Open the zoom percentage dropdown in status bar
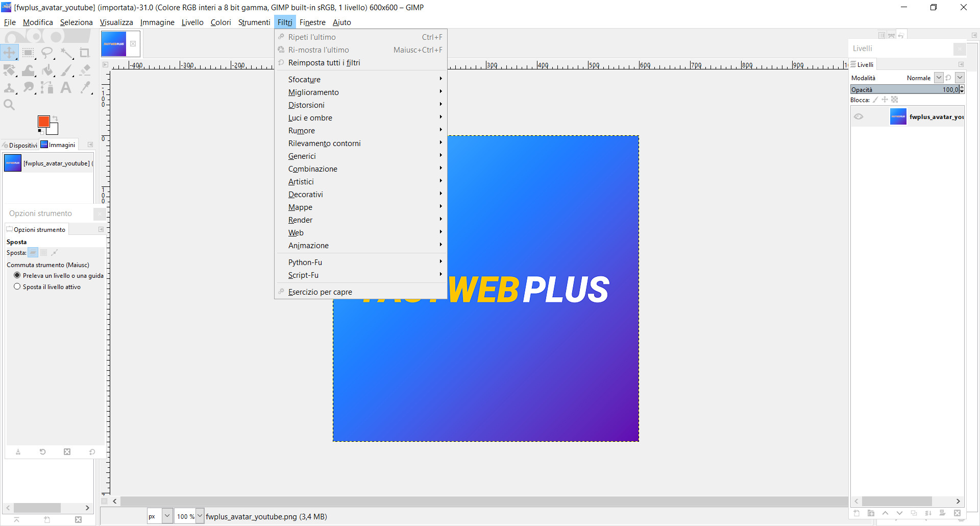 [x=200, y=516]
